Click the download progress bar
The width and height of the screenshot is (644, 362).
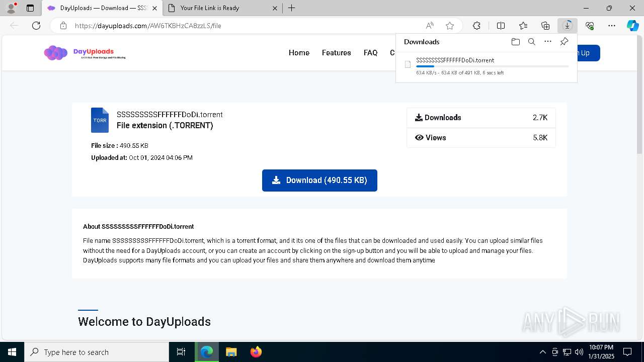(x=493, y=66)
